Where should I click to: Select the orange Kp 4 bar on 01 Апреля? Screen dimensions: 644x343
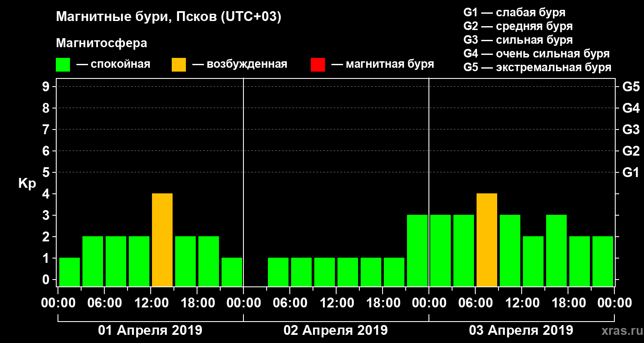(x=162, y=240)
